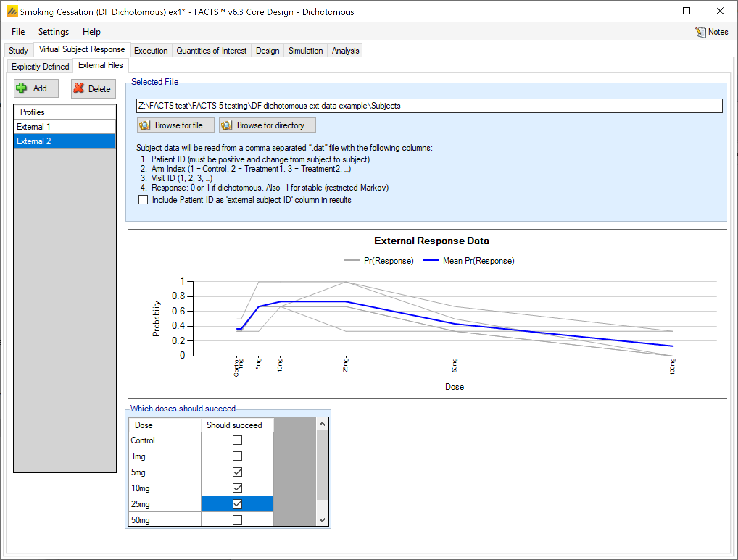Check the Control dose should succeed box
This screenshot has width=738, height=560.
(x=237, y=440)
